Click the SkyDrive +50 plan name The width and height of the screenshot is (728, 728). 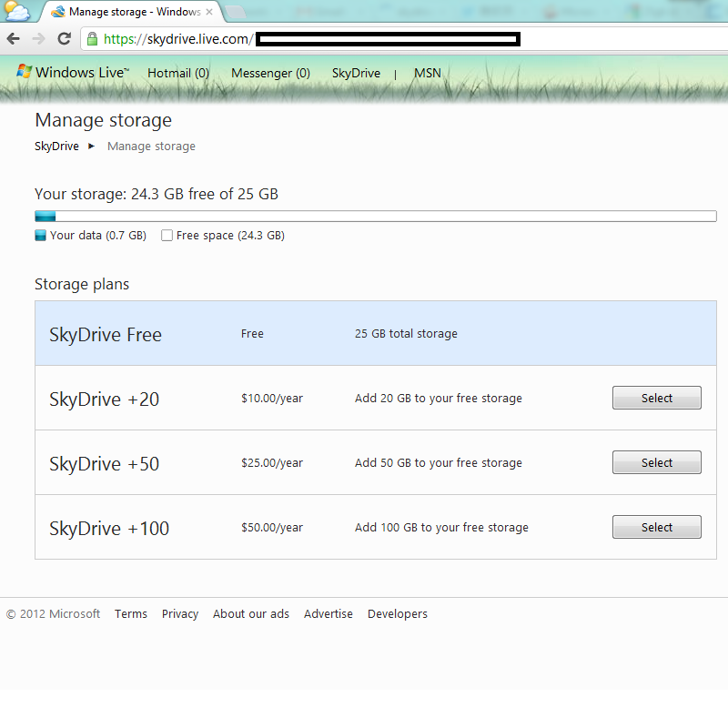click(x=105, y=464)
